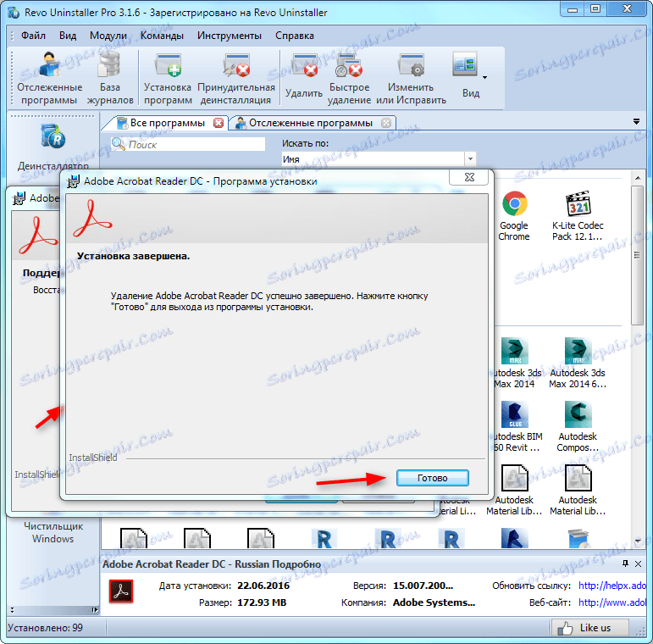The height and width of the screenshot is (644, 653).
Task: Click program list scrollbar down arrow
Action: (x=638, y=541)
